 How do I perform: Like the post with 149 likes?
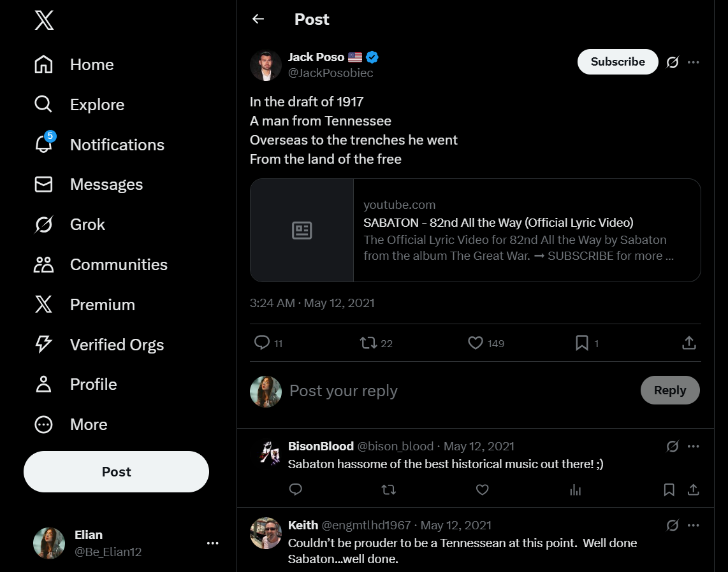(476, 343)
